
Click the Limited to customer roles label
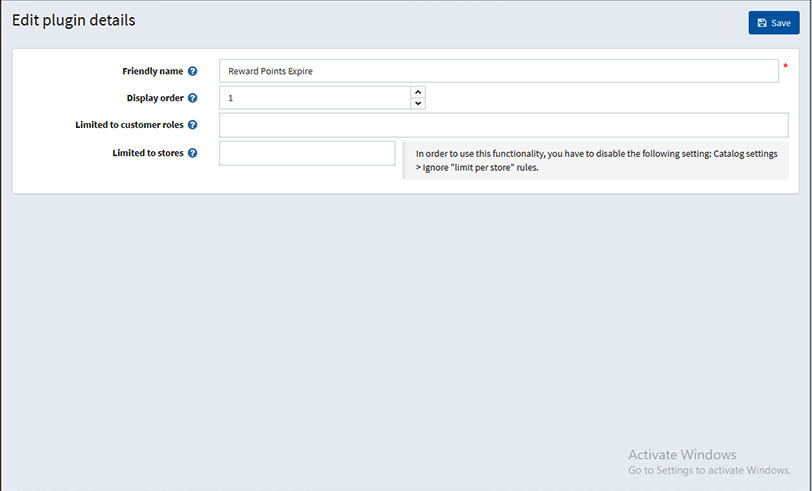coord(129,125)
